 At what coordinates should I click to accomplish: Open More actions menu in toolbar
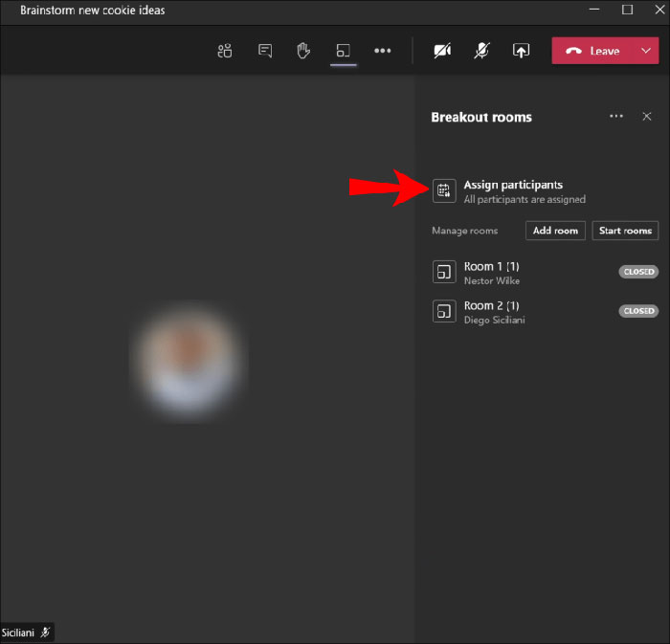pyautogui.click(x=383, y=51)
